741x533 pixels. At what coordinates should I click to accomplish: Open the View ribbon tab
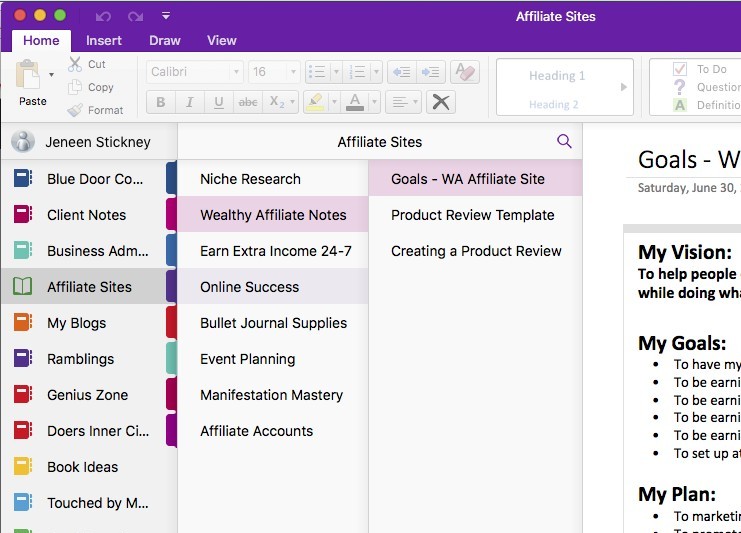pyautogui.click(x=221, y=41)
